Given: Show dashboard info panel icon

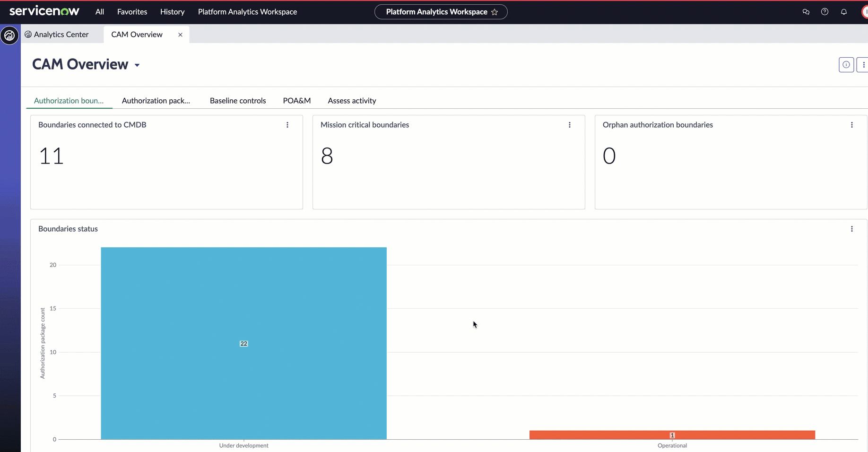Looking at the screenshot, I should pos(846,65).
